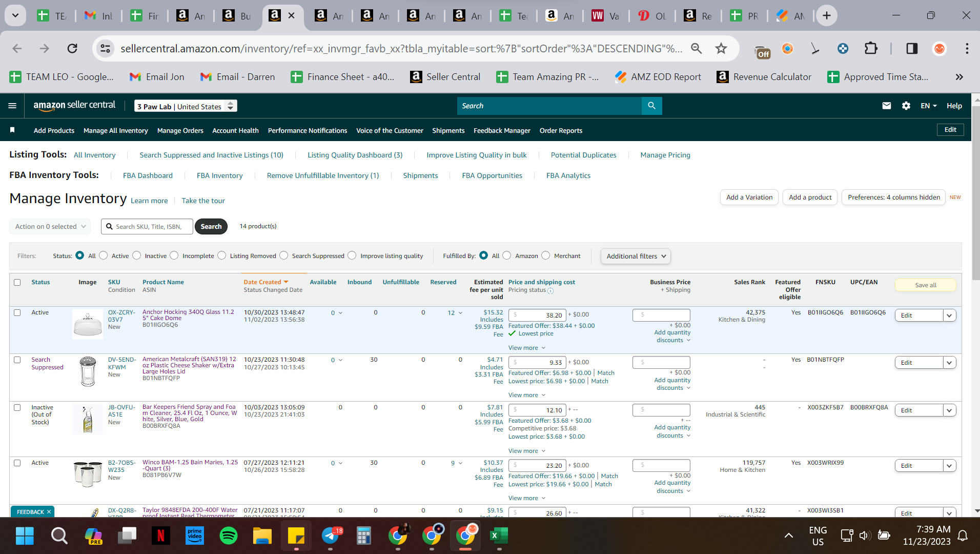Select Fulfilled By Merchant radio button
980x554 pixels.
point(546,255)
